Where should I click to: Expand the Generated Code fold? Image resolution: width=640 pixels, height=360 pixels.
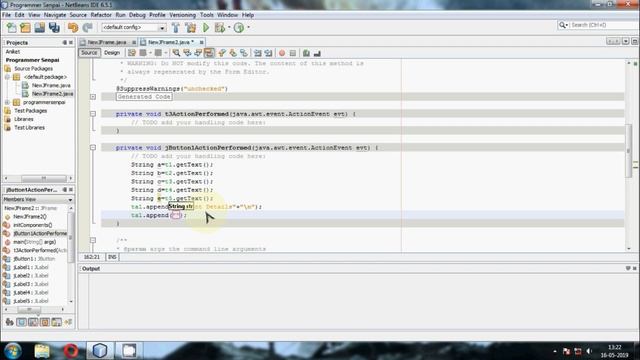pyautogui.click(x=93, y=97)
